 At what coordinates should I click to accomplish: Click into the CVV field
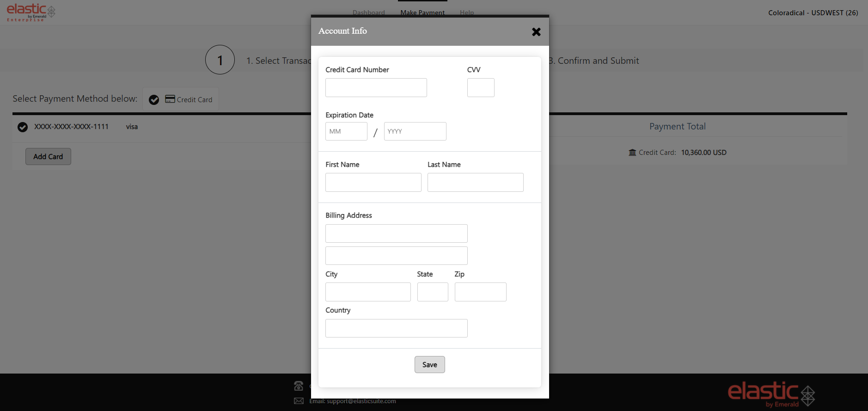click(x=481, y=88)
